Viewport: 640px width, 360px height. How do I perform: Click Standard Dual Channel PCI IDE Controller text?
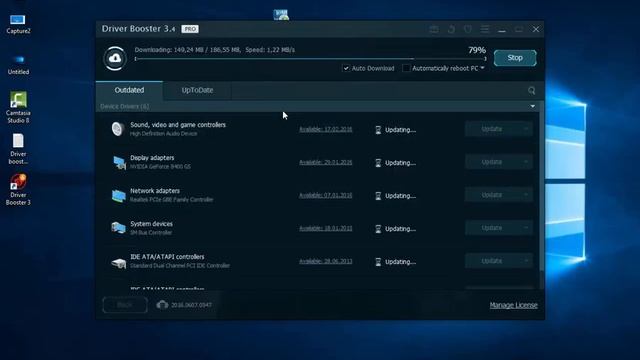(180, 266)
